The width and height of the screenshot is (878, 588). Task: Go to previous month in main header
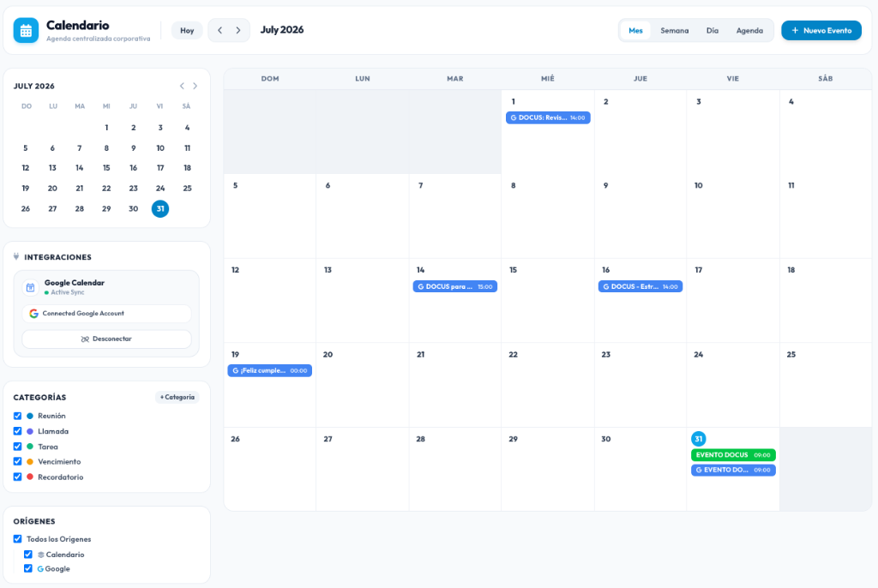[x=219, y=30]
